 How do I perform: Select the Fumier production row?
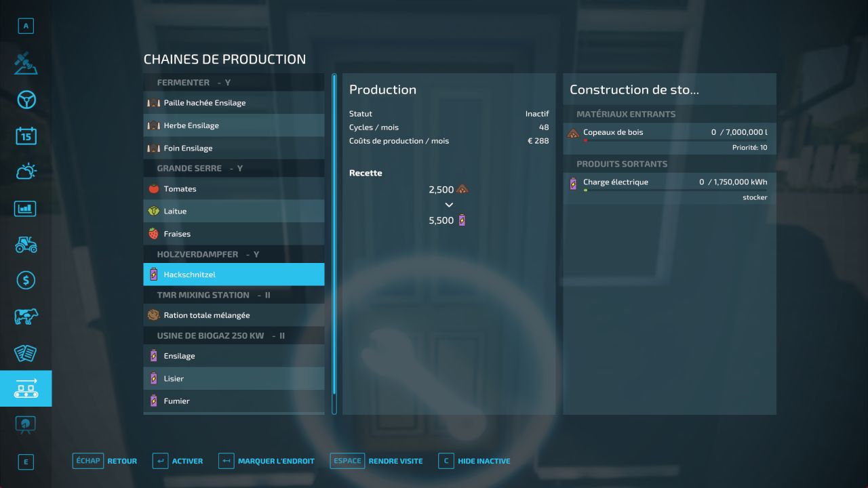[234, 401]
